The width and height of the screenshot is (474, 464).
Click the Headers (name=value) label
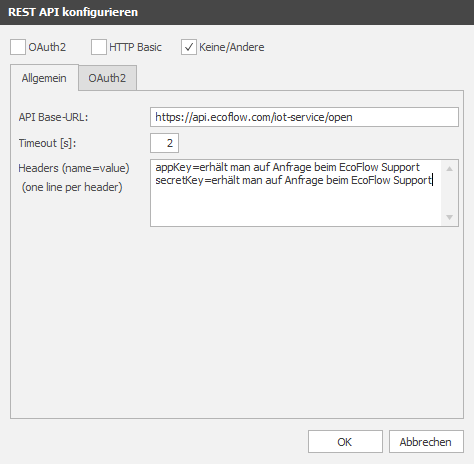click(74, 168)
